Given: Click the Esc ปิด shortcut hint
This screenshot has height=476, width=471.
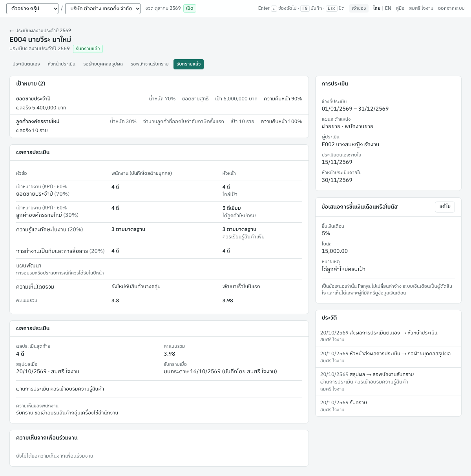Looking at the screenshot, I should click(x=335, y=8).
